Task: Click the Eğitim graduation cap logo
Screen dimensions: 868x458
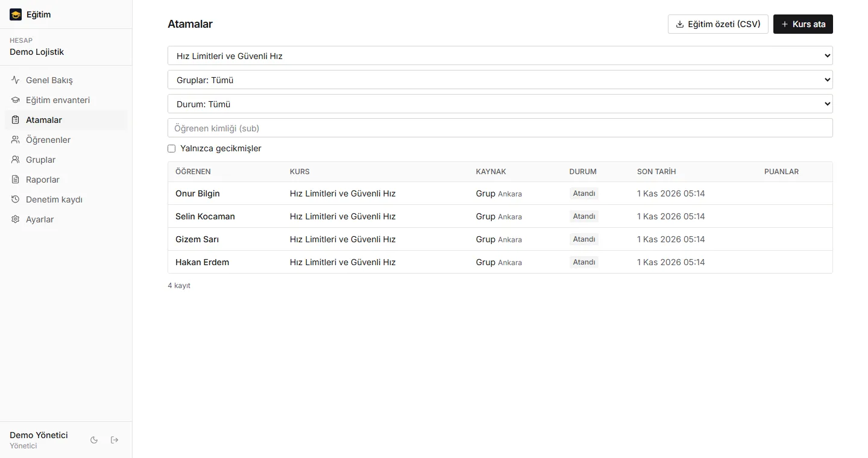Action: (x=16, y=14)
